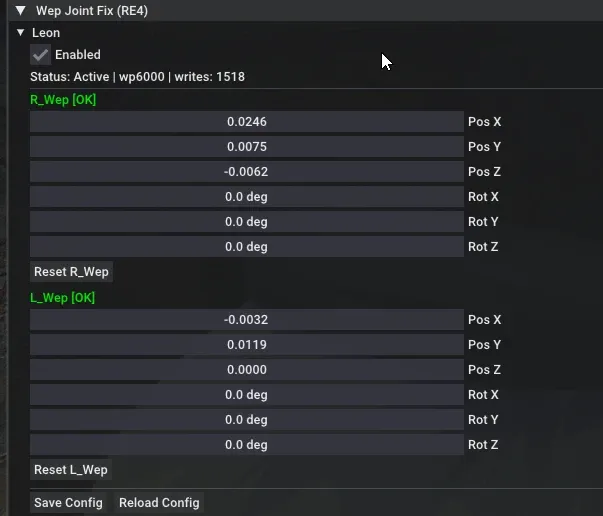Viewport: 603px width, 516px height.
Task: Select the R_Wep Pos Z field -0.0062
Action: coord(247,171)
